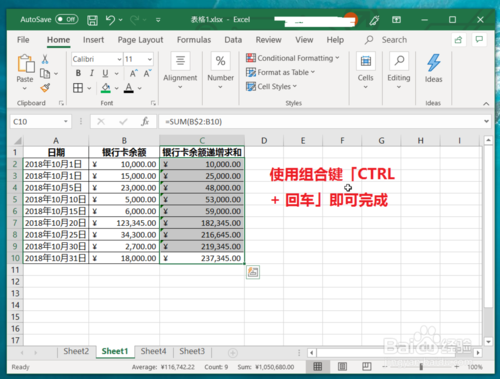Image resolution: width=500 pixels, height=379 pixels.
Task: Click the Name Box showing C10
Action: pyautogui.click(x=40, y=122)
